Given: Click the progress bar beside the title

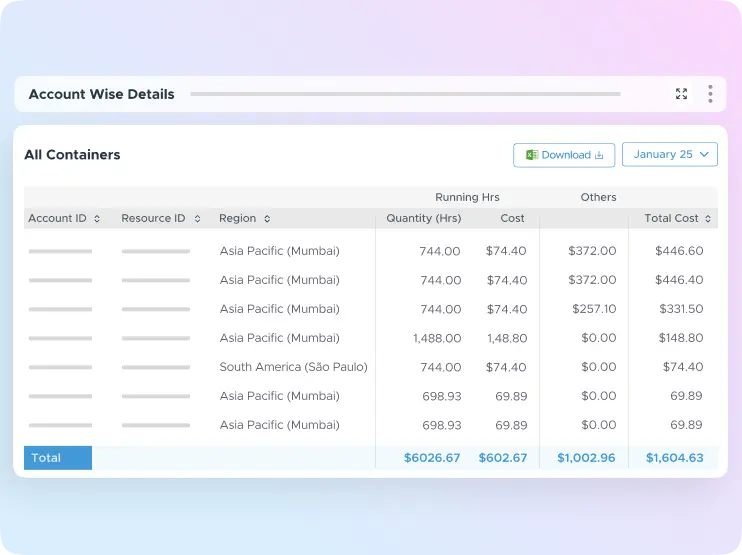Looking at the screenshot, I should point(404,94).
